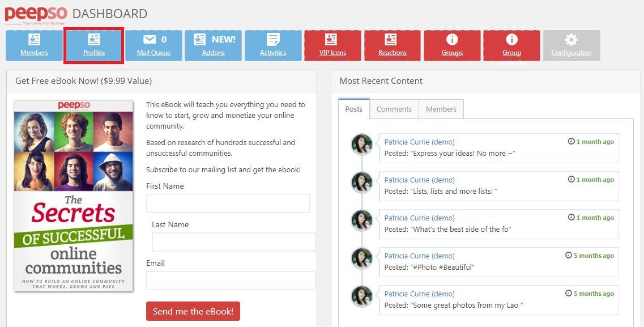
Task: Open the Groups link
Action: [452, 53]
